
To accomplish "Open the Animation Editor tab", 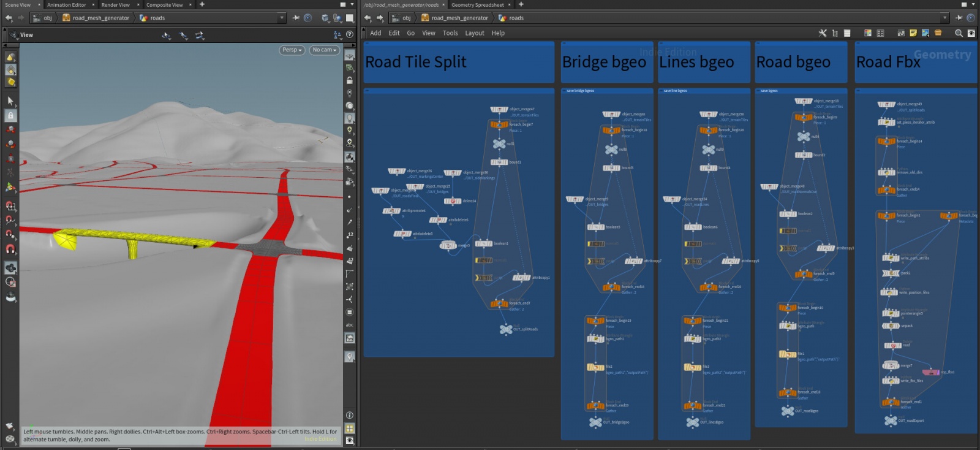I will pos(67,4).
